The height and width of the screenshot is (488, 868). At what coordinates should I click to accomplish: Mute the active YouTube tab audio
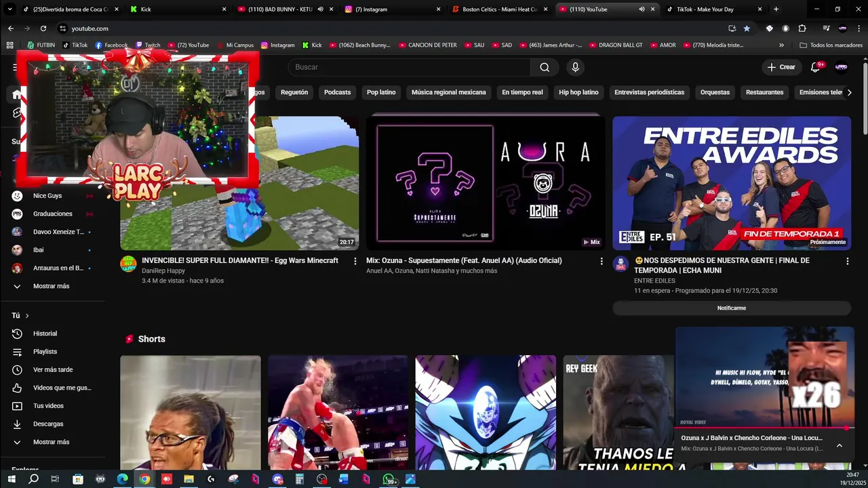click(x=642, y=9)
